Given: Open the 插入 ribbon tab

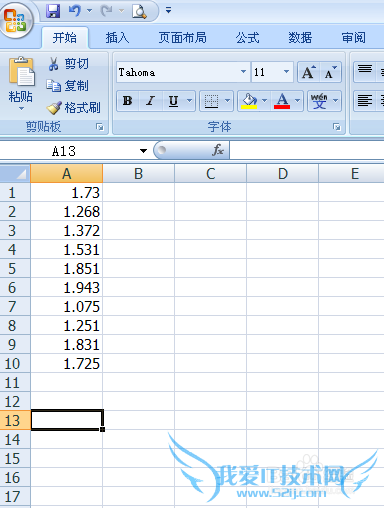Looking at the screenshot, I should (x=117, y=38).
